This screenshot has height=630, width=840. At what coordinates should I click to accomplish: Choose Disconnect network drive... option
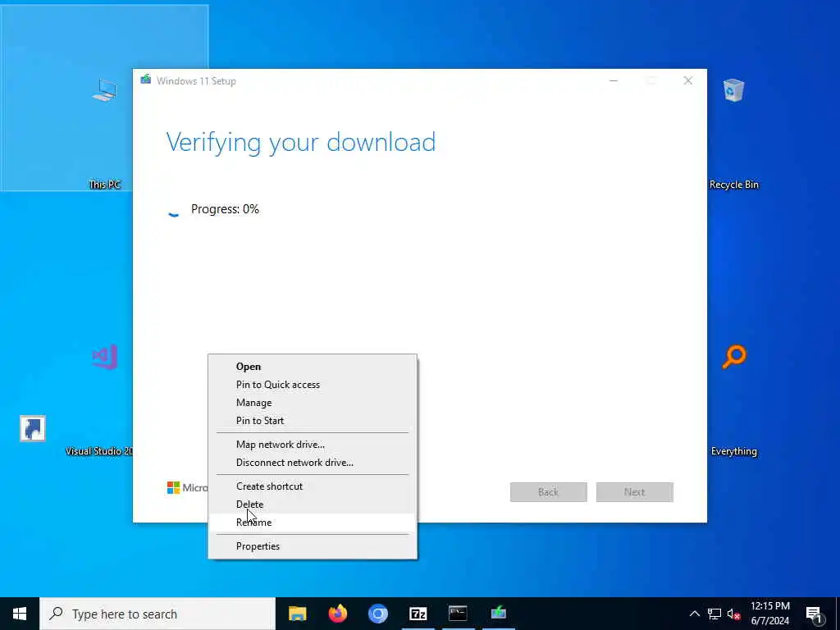[x=313, y=463]
